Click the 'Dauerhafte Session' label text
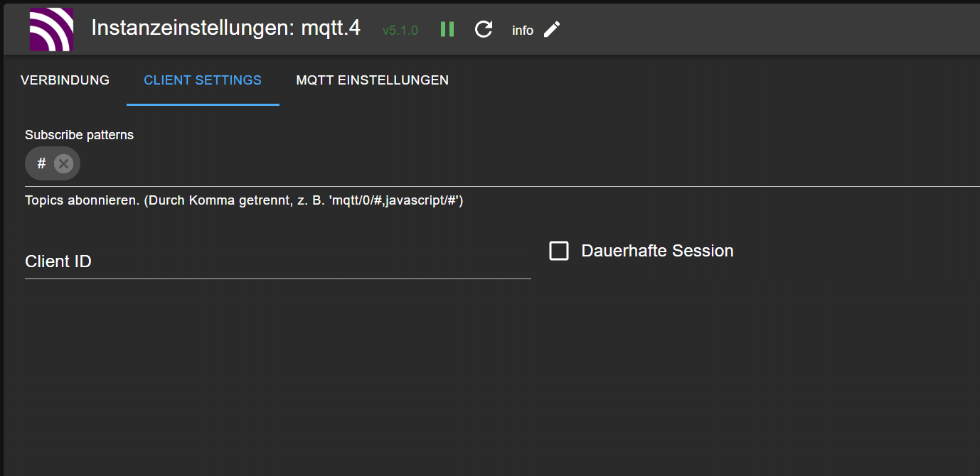Screen dimensions: 980x476 (657, 251)
